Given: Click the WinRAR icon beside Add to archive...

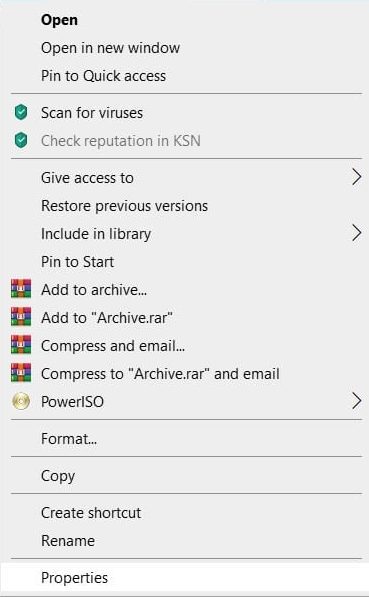Looking at the screenshot, I should click(x=21, y=289).
